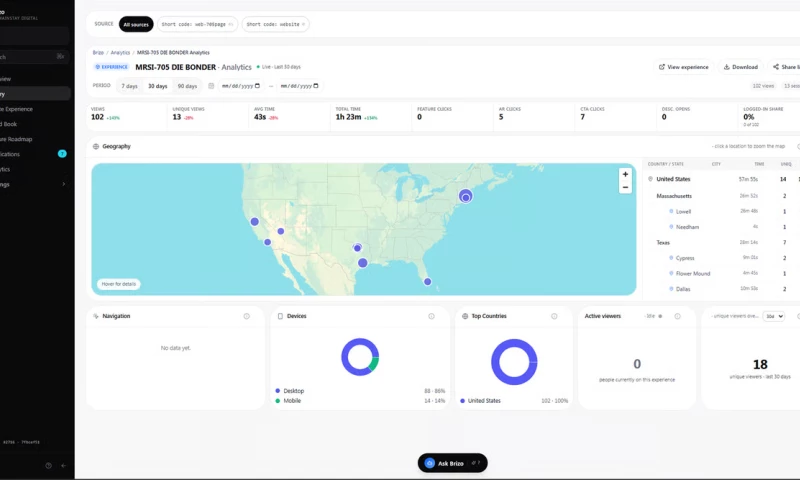Click the Lowell city marker icon
The height and width of the screenshot is (480, 800).
coord(671,211)
